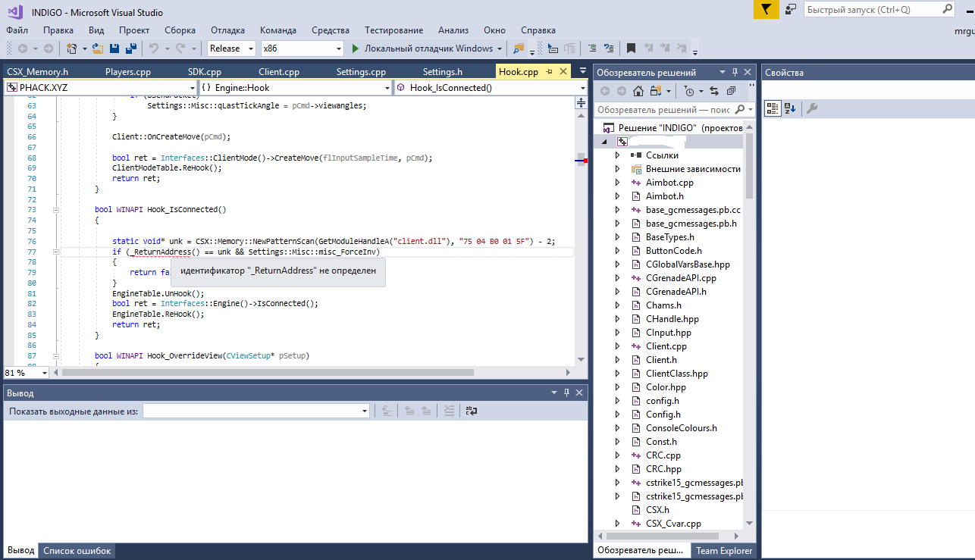The width and height of the screenshot is (975, 560).
Task: Switch to the Players.cpp tab
Action: click(128, 72)
